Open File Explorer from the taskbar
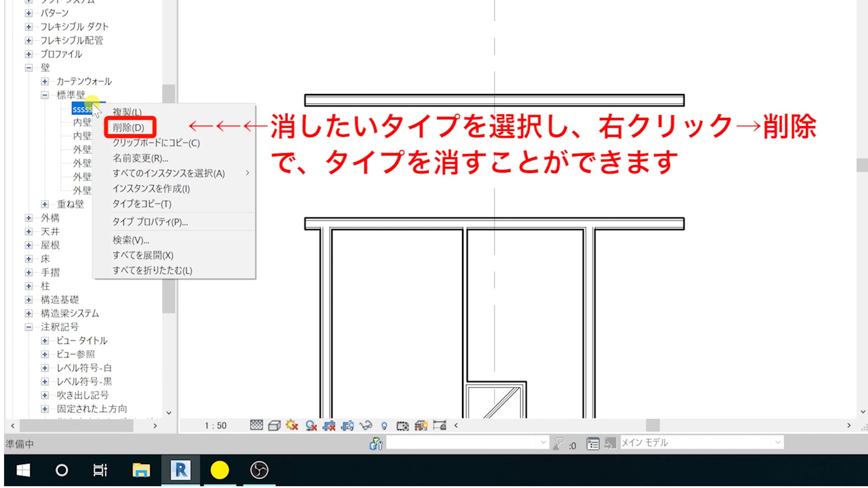 click(x=141, y=470)
